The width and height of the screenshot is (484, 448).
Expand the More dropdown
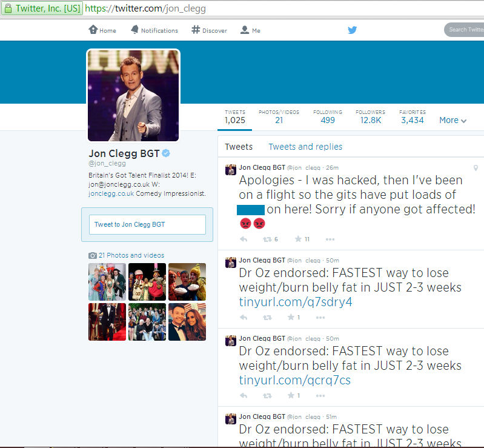click(453, 120)
